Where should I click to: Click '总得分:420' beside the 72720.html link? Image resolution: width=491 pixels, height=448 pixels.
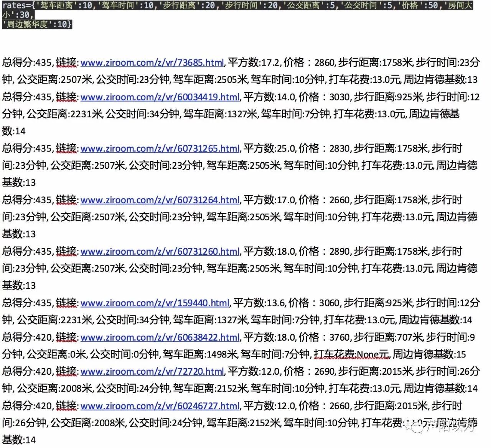click(27, 372)
